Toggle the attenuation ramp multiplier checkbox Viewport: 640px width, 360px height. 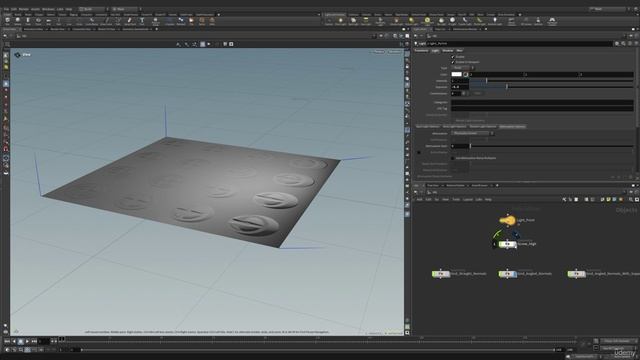[453, 158]
